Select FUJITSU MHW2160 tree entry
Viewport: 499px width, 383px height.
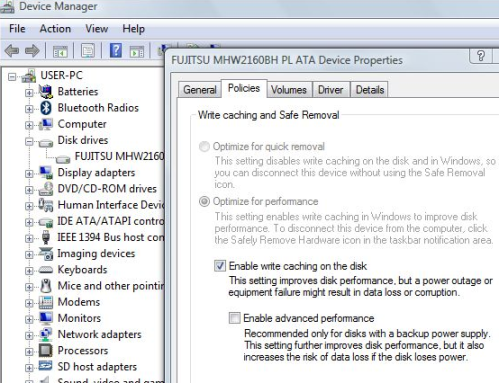click(120, 156)
